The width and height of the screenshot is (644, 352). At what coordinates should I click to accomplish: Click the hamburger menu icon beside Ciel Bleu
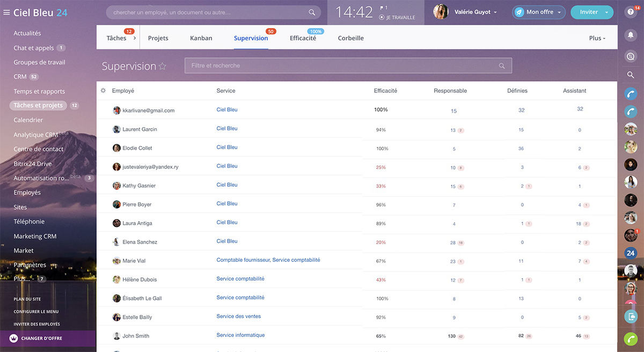[x=6, y=12]
